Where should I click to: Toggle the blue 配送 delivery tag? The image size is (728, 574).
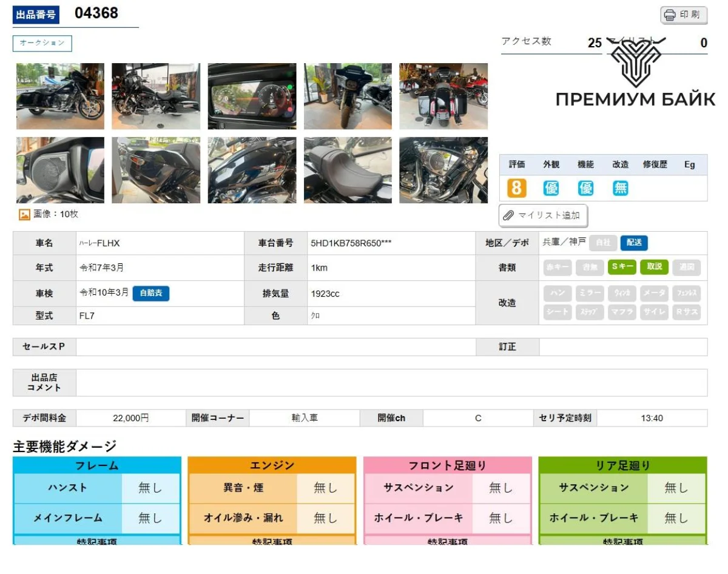pyautogui.click(x=634, y=243)
